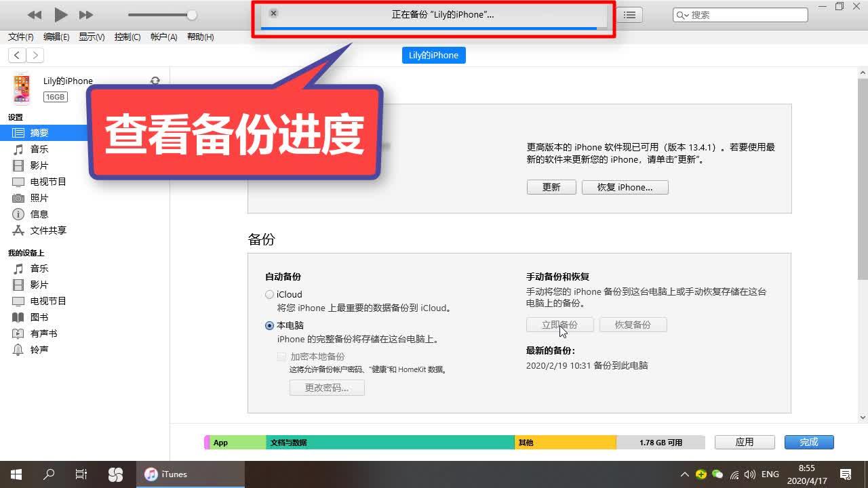Open the 编辑(E) menu
Viewport: 868px width, 488px height.
[56, 37]
